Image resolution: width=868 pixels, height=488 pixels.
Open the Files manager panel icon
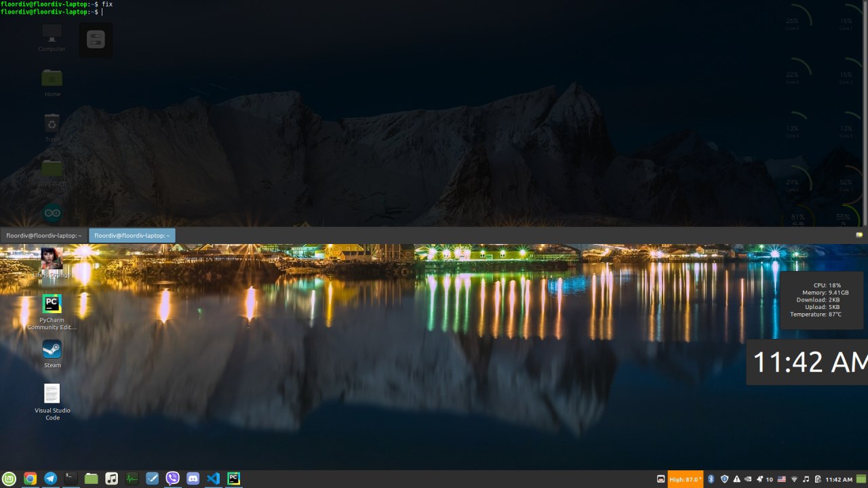91,479
